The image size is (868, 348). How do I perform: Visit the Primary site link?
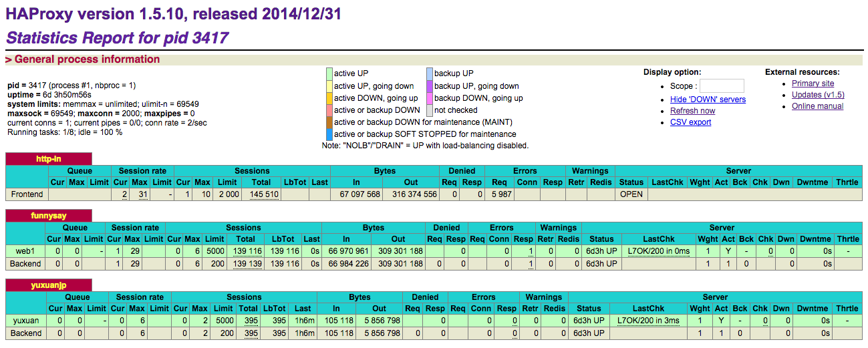coord(813,83)
